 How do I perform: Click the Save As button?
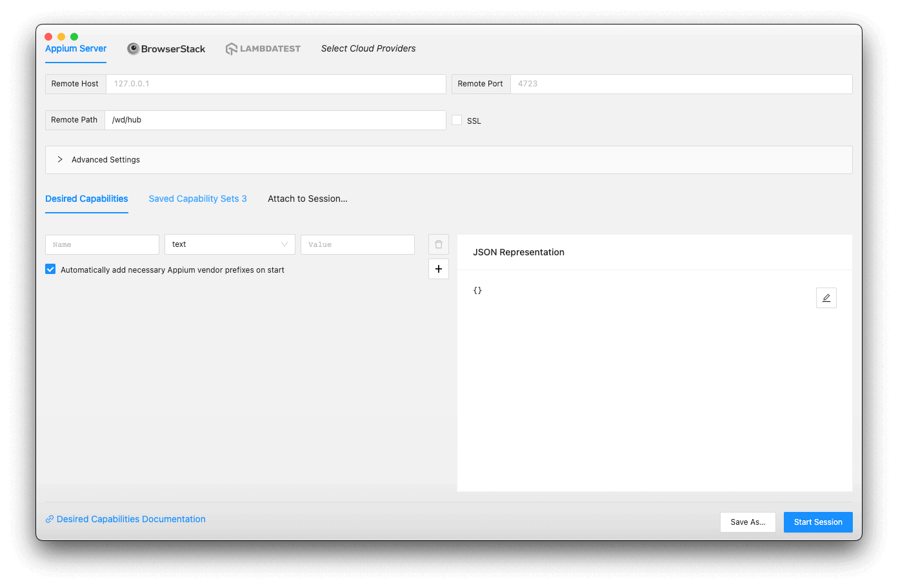[748, 522]
